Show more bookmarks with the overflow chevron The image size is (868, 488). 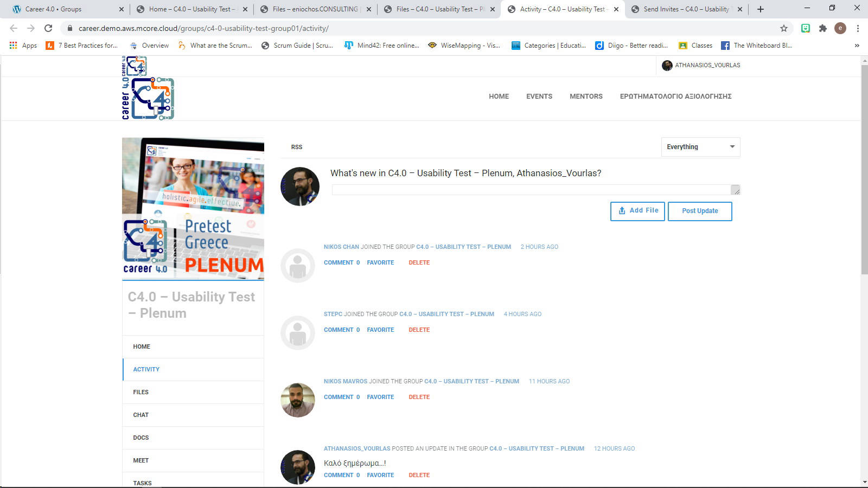point(857,46)
